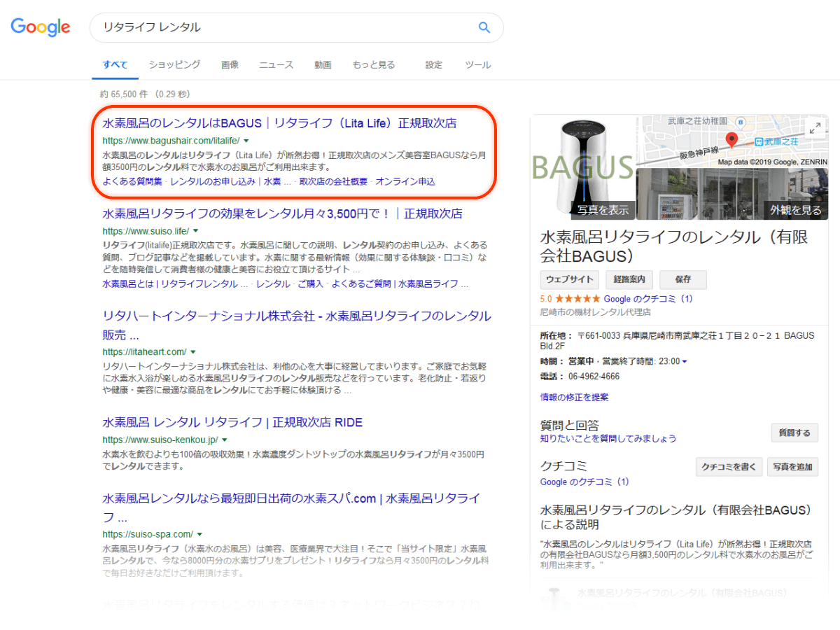840x630 pixels.
Task: Open the ツール menu
Action: coord(478,65)
